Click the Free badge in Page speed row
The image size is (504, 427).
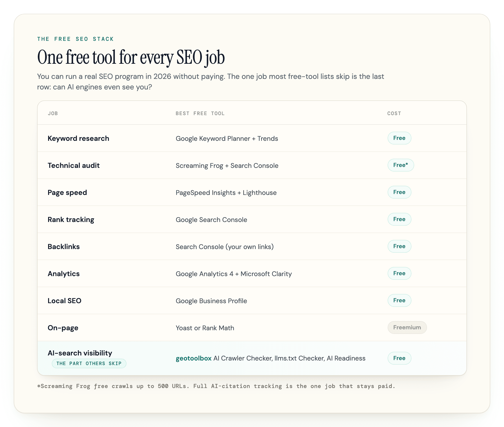399,192
